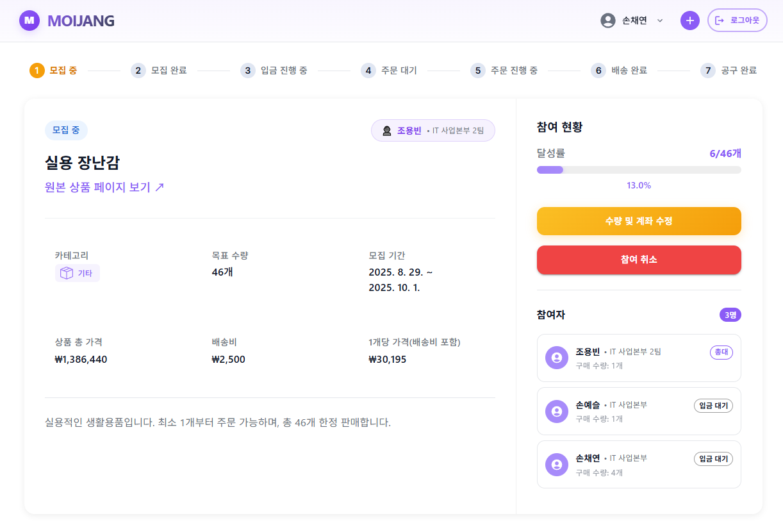
Task: Click the 6/46개 achievement count
Action: (725, 153)
